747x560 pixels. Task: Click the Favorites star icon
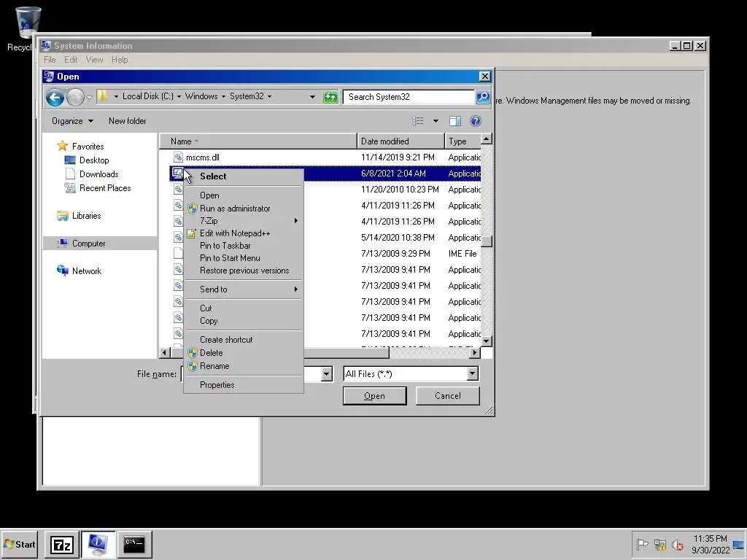tap(63, 146)
